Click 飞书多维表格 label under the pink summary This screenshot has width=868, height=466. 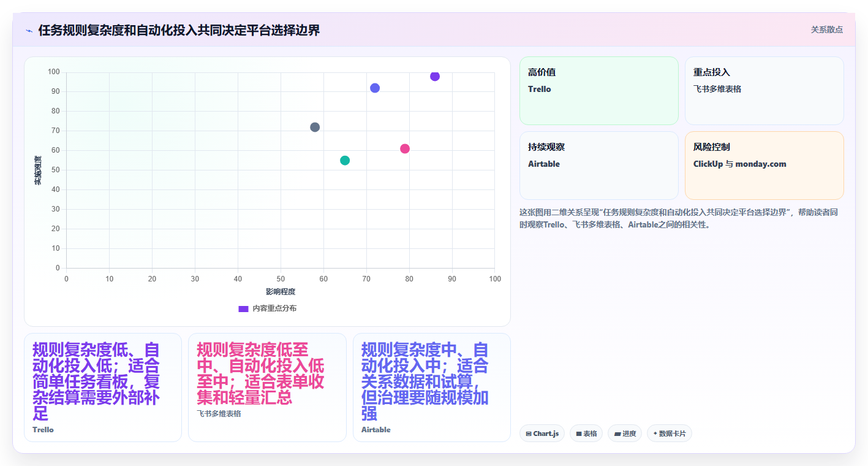pos(219,414)
